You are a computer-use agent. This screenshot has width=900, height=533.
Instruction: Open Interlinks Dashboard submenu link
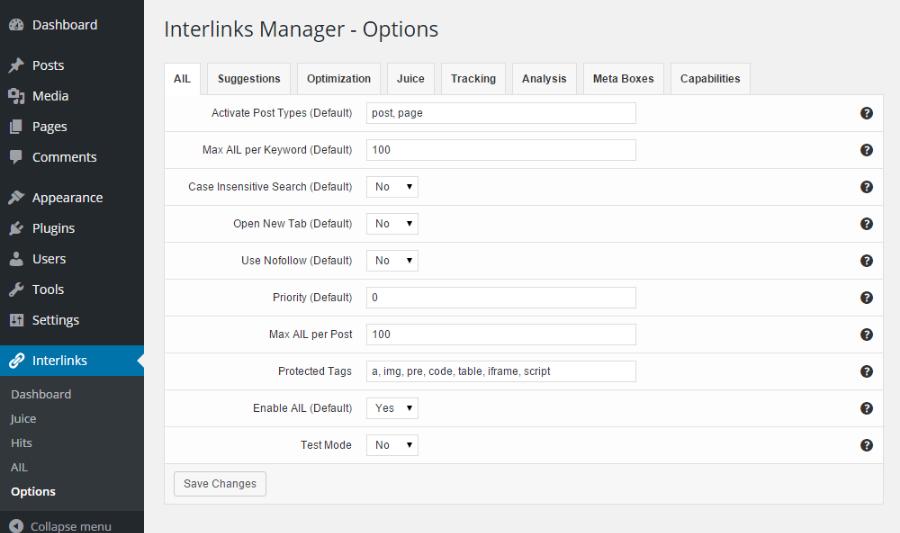click(x=41, y=394)
